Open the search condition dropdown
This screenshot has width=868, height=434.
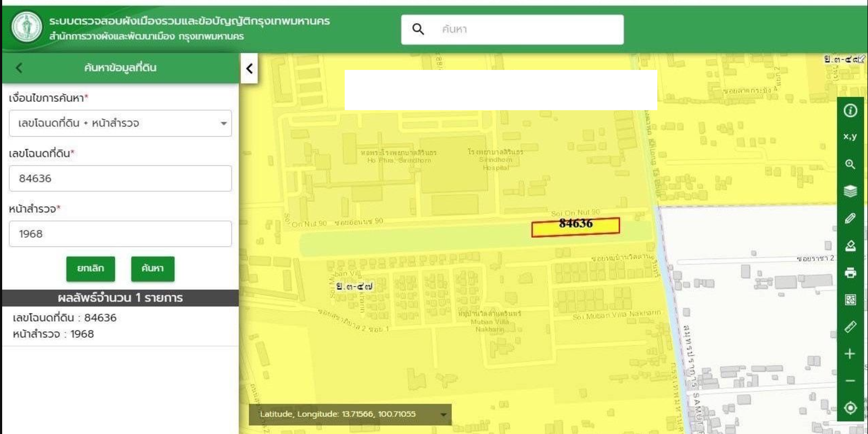pos(120,123)
